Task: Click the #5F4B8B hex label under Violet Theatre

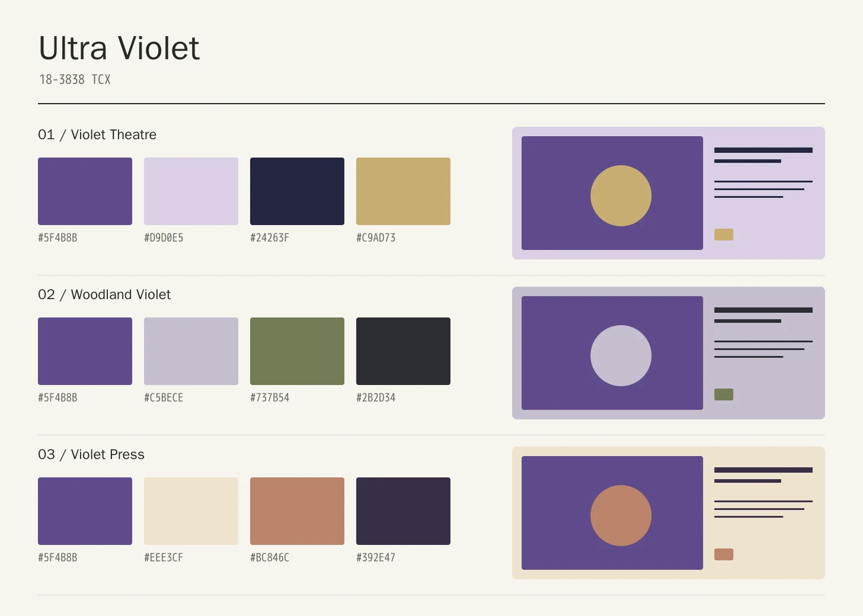Action: pos(57,238)
